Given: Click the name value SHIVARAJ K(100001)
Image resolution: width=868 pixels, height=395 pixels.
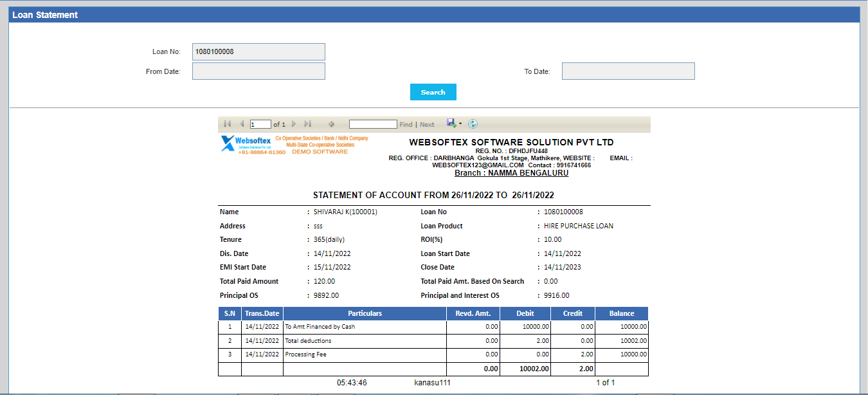Looking at the screenshot, I should coord(345,212).
